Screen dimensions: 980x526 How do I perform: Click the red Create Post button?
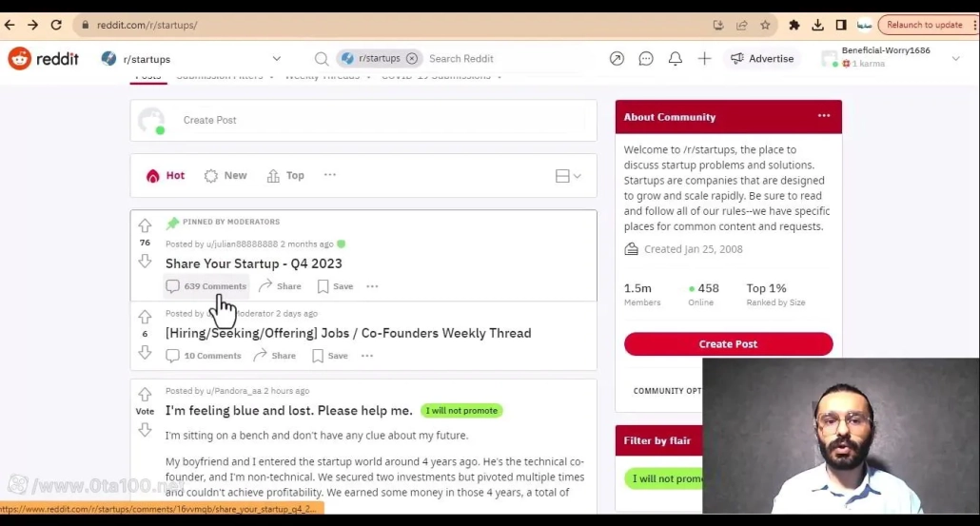tap(728, 344)
